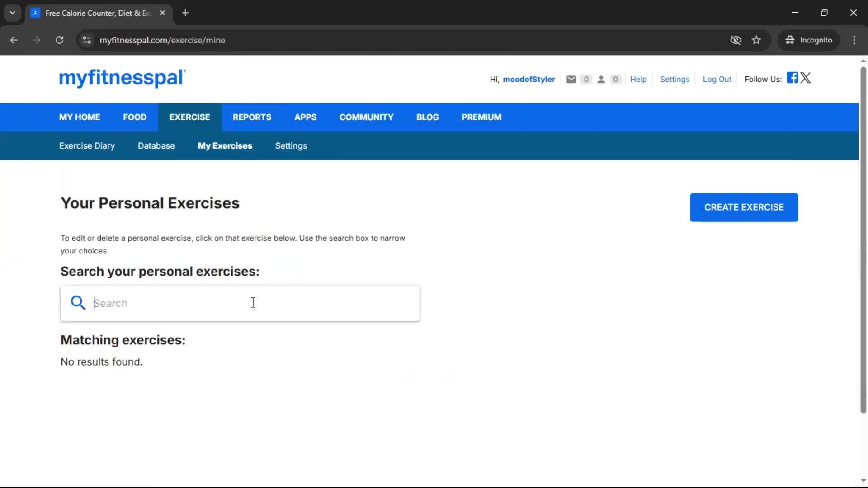Open a new browser tab
The width and height of the screenshot is (868, 488).
[185, 13]
